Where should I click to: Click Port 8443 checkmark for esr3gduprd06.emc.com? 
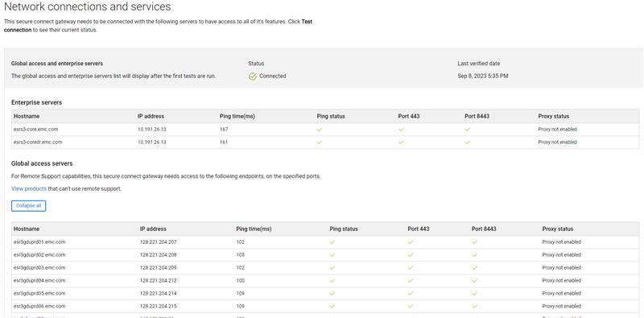pyautogui.click(x=474, y=306)
